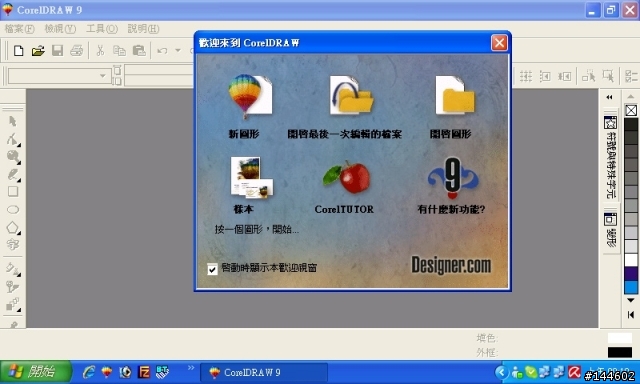Expand the Undo history dropdown arrow
The height and width of the screenshot is (384, 640).
click(178, 51)
